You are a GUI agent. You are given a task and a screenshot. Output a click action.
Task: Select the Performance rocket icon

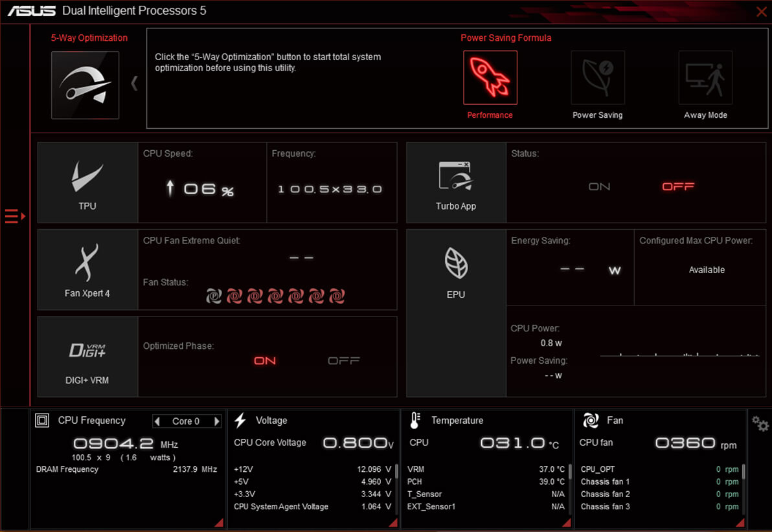490,78
